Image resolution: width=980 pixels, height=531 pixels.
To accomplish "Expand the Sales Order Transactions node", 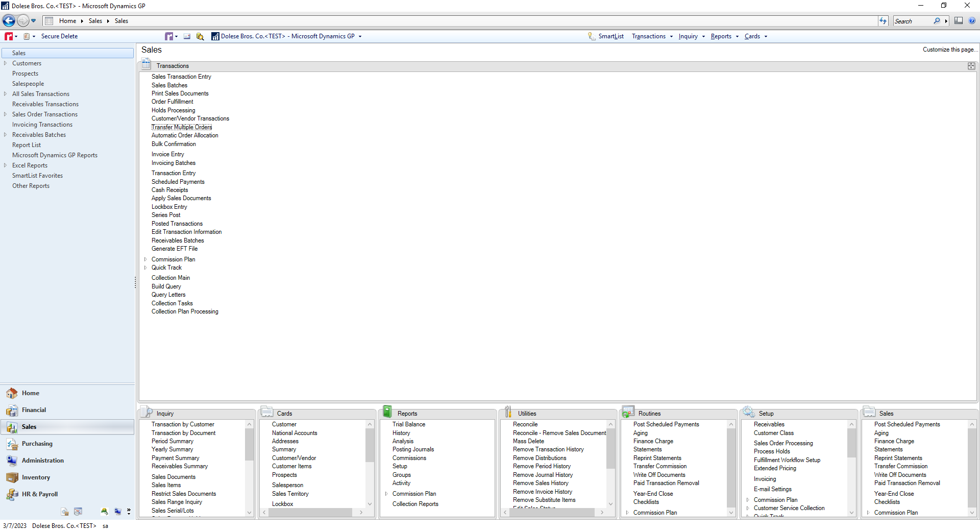I will pos(6,114).
